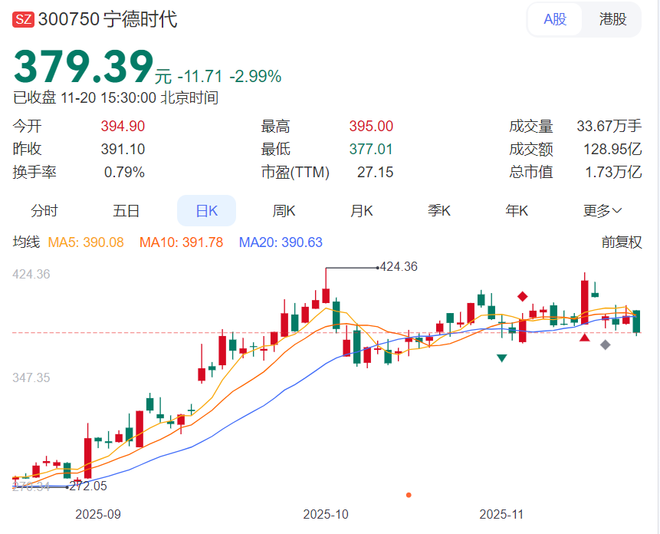Switch to the 港股 market toggle
660x534 pixels.
[x=613, y=19]
